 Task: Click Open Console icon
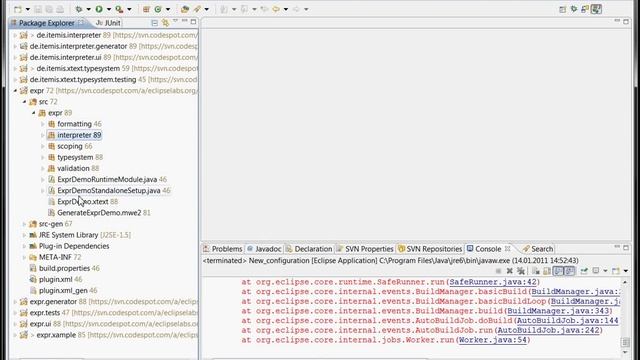616,271
